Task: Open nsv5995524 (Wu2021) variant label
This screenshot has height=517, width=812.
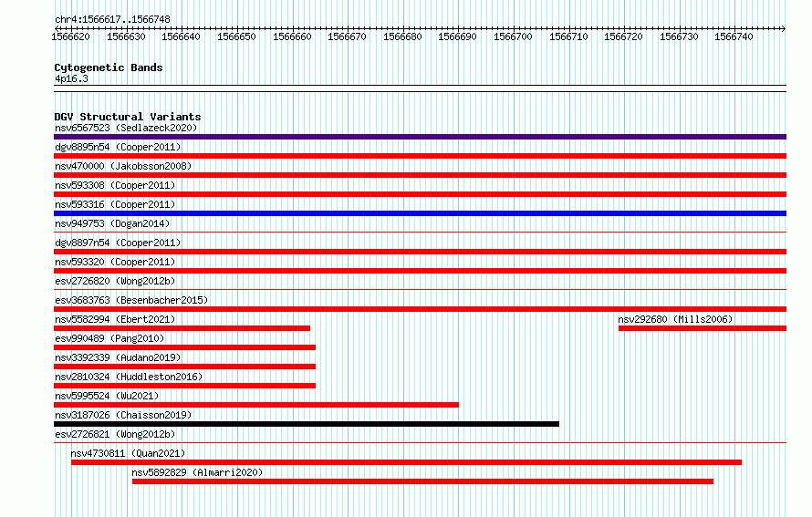Action: (107, 396)
